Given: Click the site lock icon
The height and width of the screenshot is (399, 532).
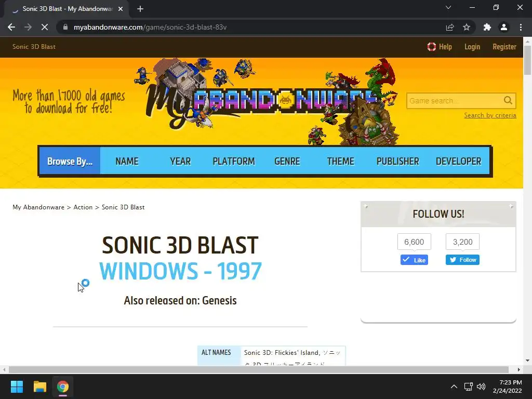Looking at the screenshot, I should 65,27.
